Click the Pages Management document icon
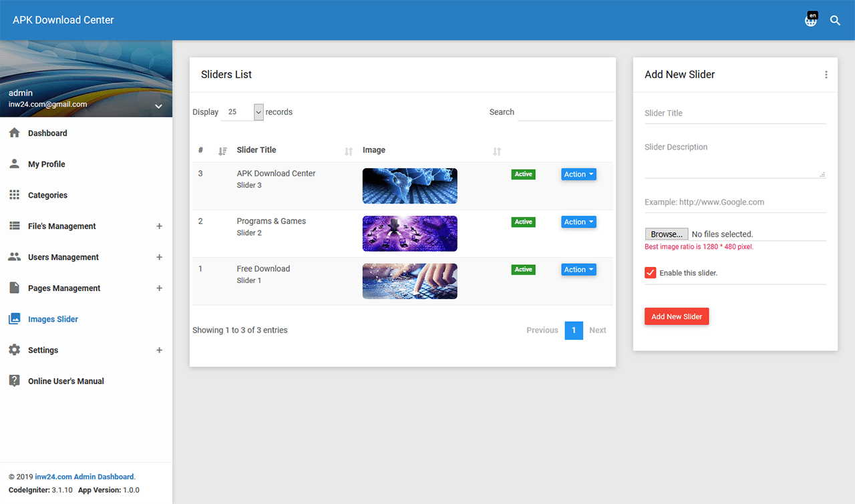Viewport: 855px width, 504px height. [14, 288]
